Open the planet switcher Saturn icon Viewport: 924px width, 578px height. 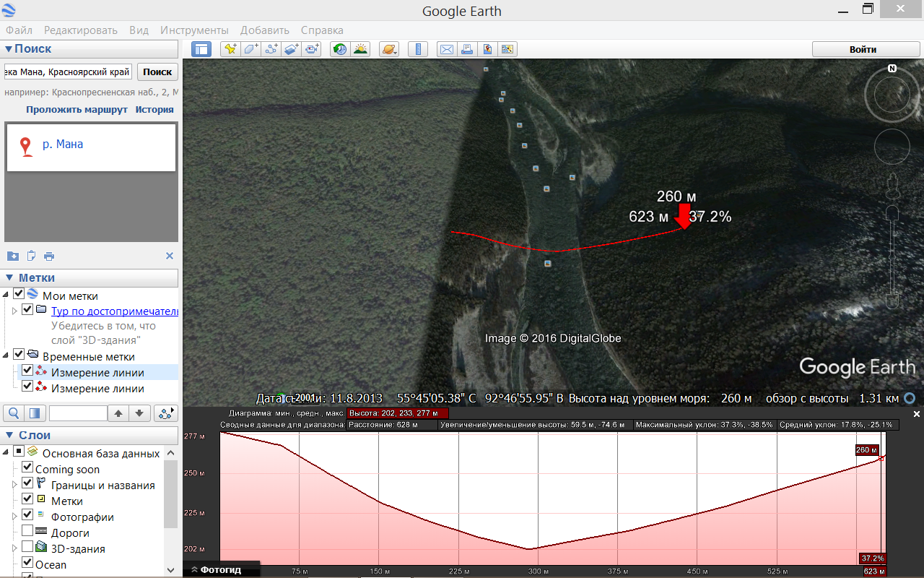(x=388, y=49)
